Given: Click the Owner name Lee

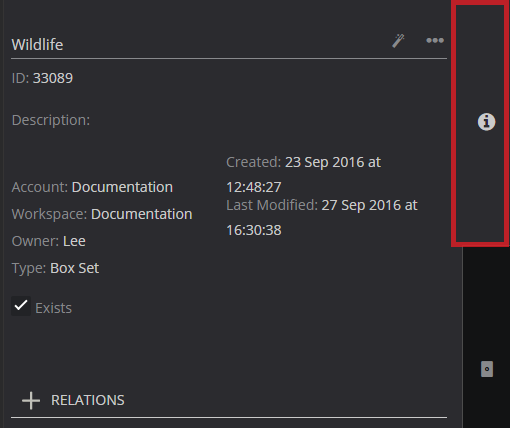Looking at the screenshot, I should 74,241.
